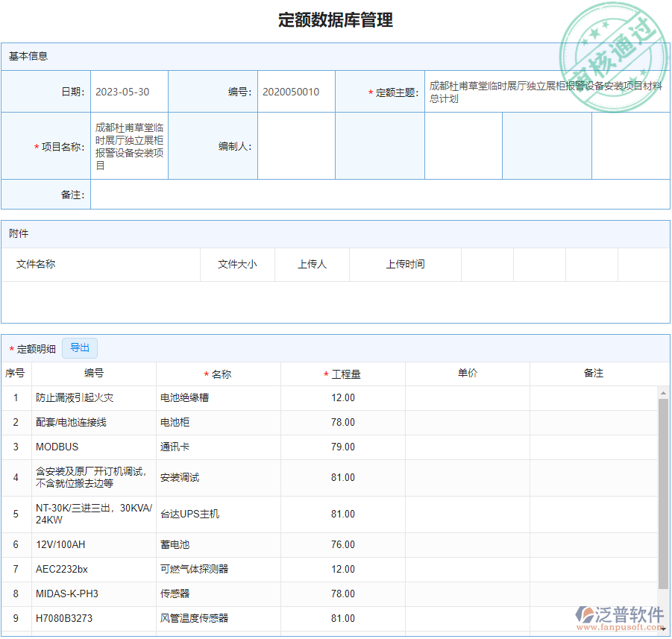Image resolution: width=672 pixels, height=639 pixels.
Task: Click the 导出 export button
Action: 80,347
